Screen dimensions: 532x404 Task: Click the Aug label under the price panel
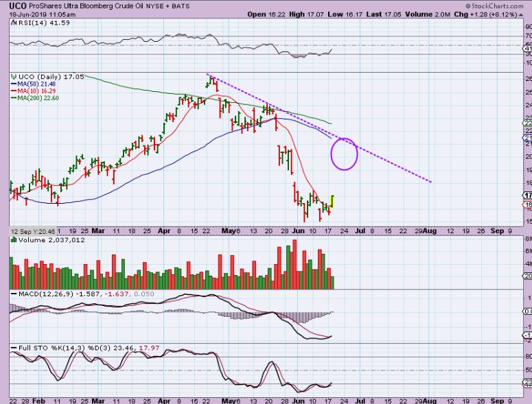tap(430, 231)
